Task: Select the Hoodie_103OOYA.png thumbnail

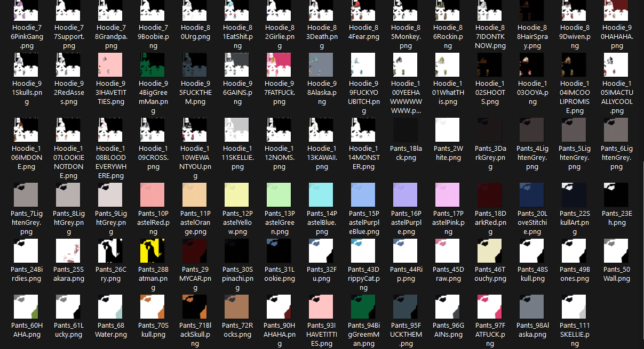Action: click(531, 66)
